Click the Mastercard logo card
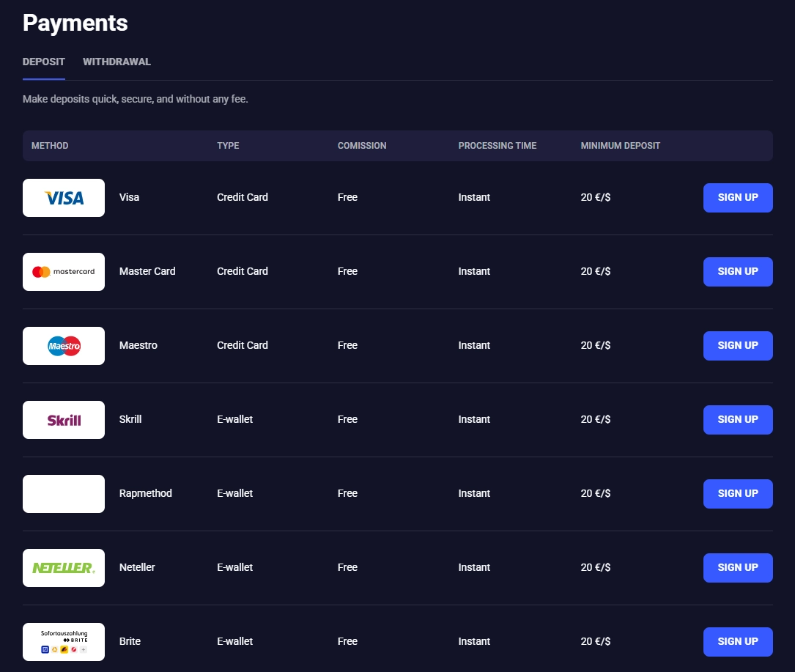Viewport: 795px width, 672px height. click(x=64, y=272)
